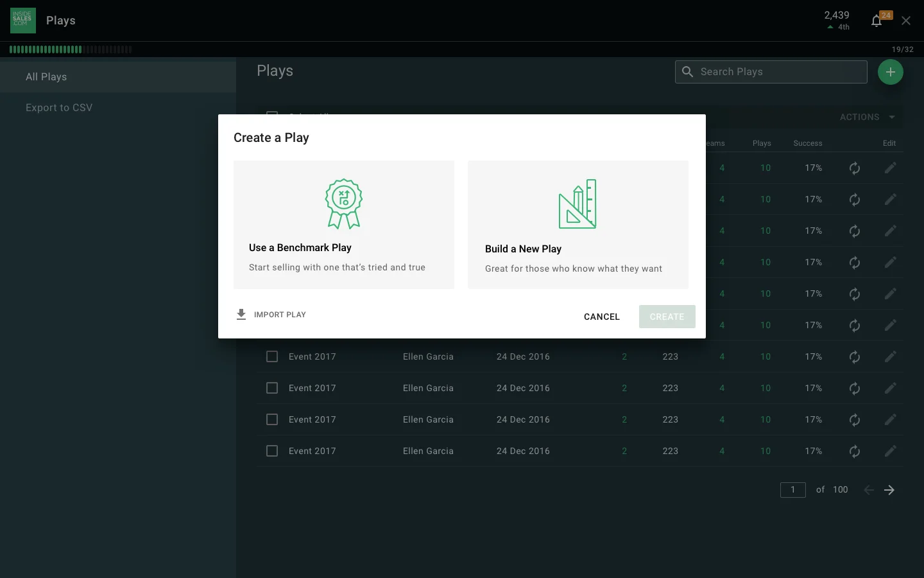Close the Plays window with X
This screenshot has width=924, height=578.
906,21
